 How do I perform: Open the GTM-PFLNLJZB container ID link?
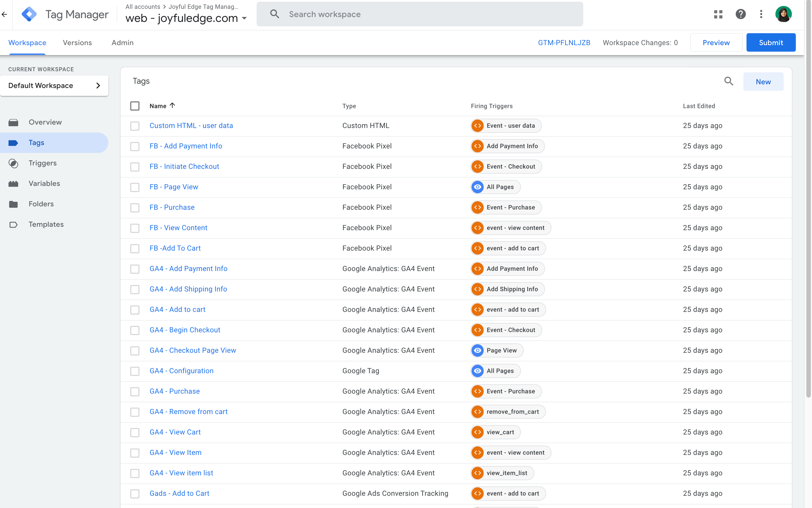(x=564, y=43)
